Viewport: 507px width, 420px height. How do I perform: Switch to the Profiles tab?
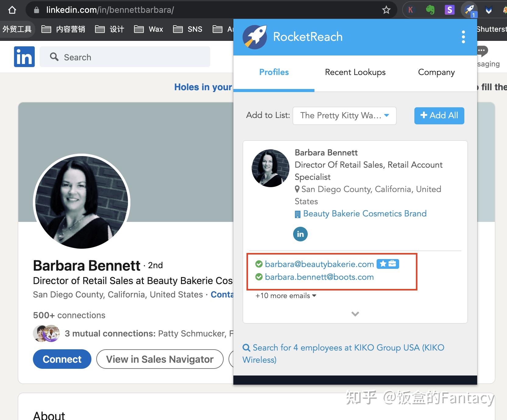(274, 72)
